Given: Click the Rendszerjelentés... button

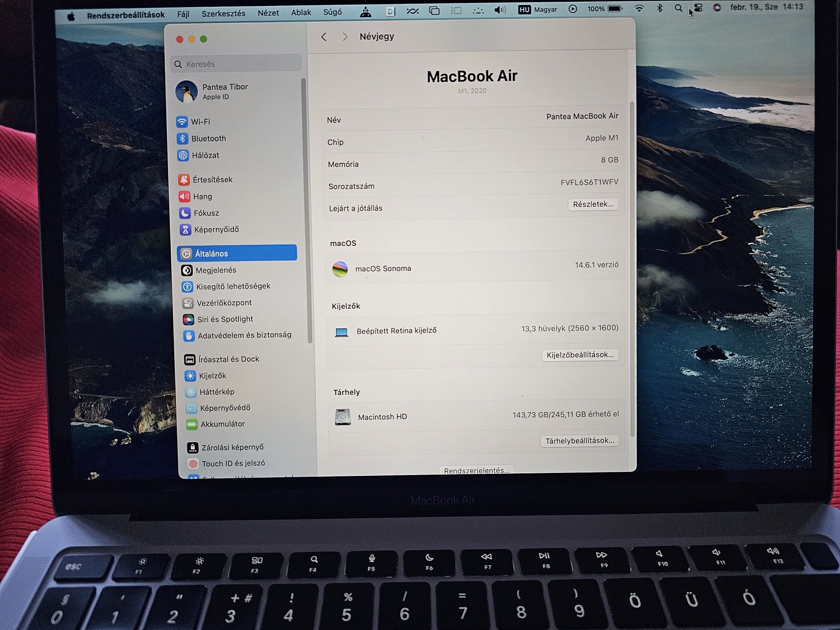Looking at the screenshot, I should (x=477, y=470).
